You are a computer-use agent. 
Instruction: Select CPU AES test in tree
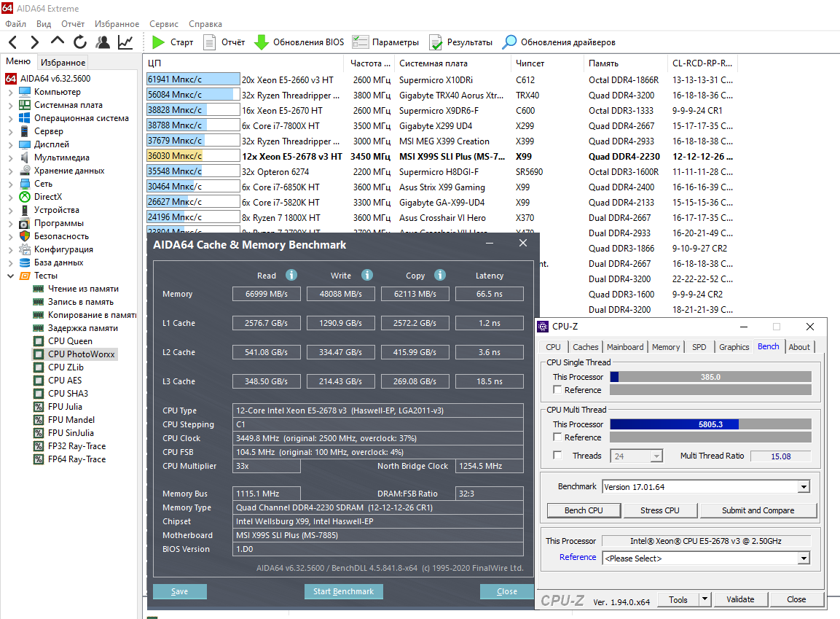click(65, 380)
